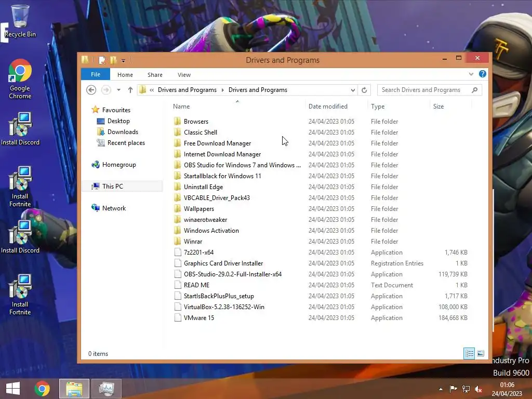The height and width of the screenshot is (399, 532).
Task: Expand the address bar history dropdown
Action: click(x=353, y=90)
